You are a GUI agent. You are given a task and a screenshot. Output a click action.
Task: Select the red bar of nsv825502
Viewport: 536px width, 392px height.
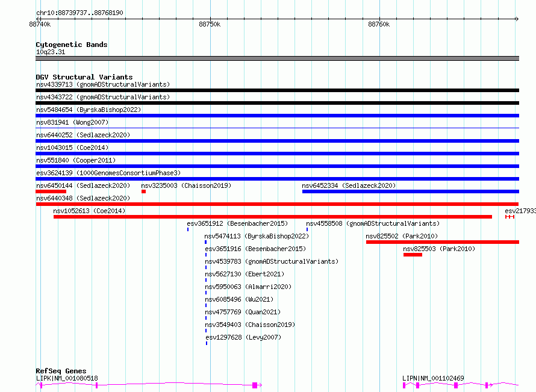[443, 242]
